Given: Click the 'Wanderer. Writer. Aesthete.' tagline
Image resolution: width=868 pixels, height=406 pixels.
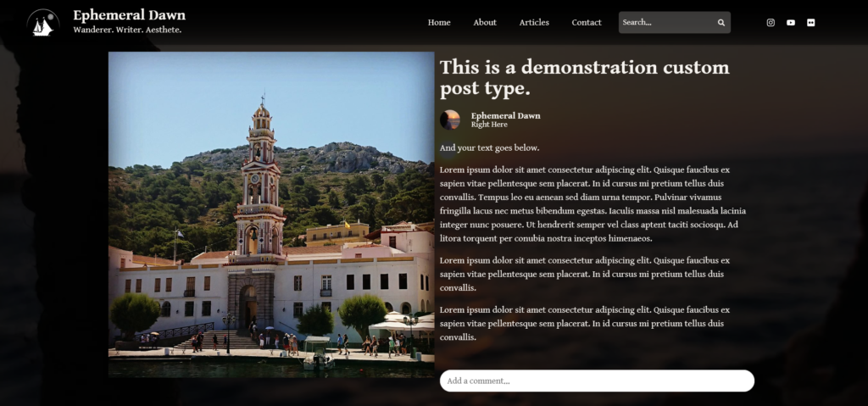Looking at the screenshot, I should coord(127,30).
